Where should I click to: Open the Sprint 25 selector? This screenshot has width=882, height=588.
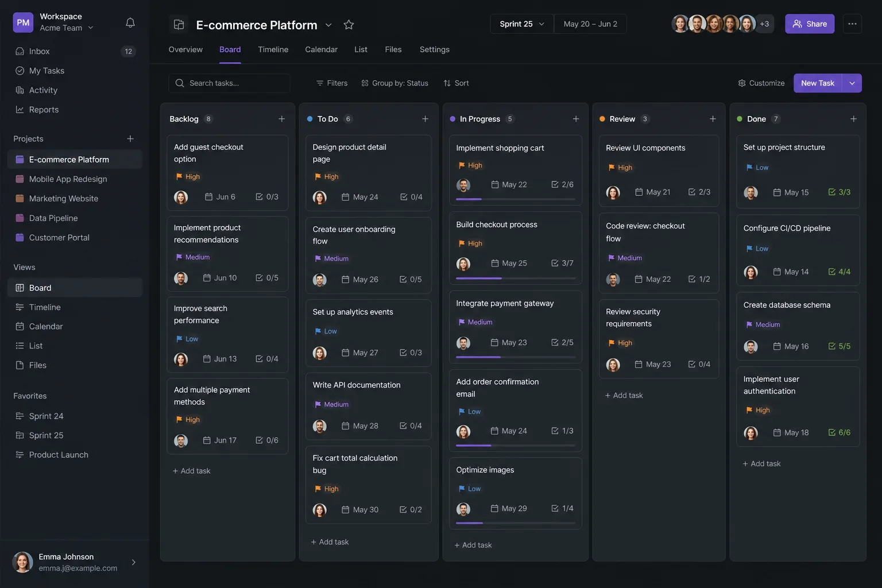click(522, 24)
